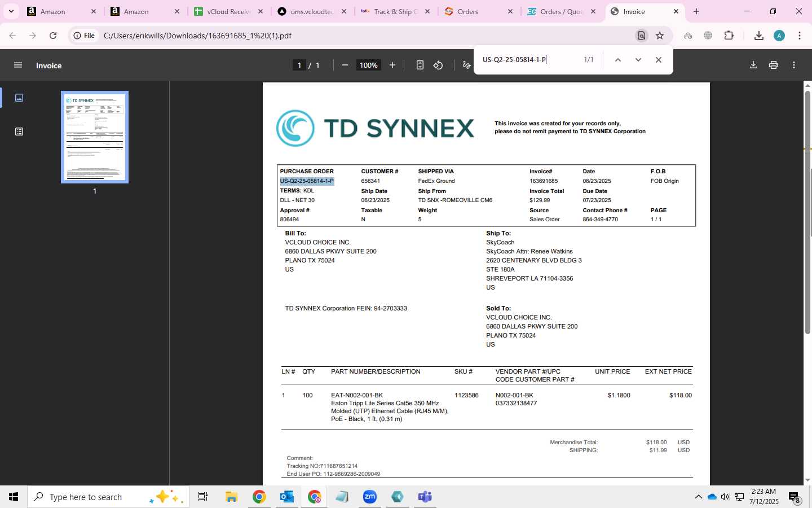Select page 1 thumbnail

pyautogui.click(x=95, y=137)
